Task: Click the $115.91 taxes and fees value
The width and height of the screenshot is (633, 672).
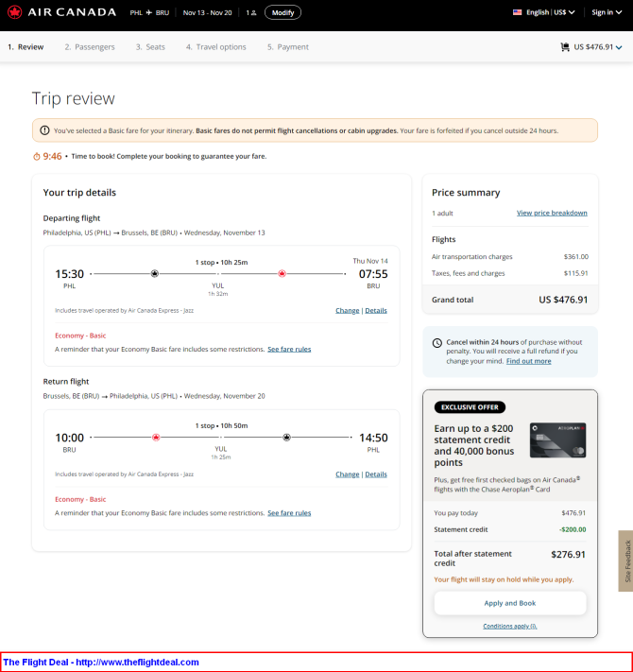Action: 576,273
